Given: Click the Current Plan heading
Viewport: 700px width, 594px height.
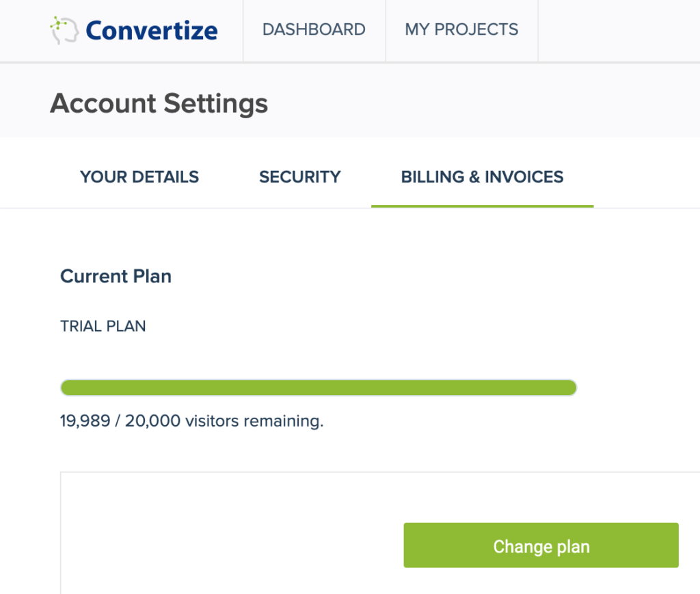Looking at the screenshot, I should [x=115, y=276].
